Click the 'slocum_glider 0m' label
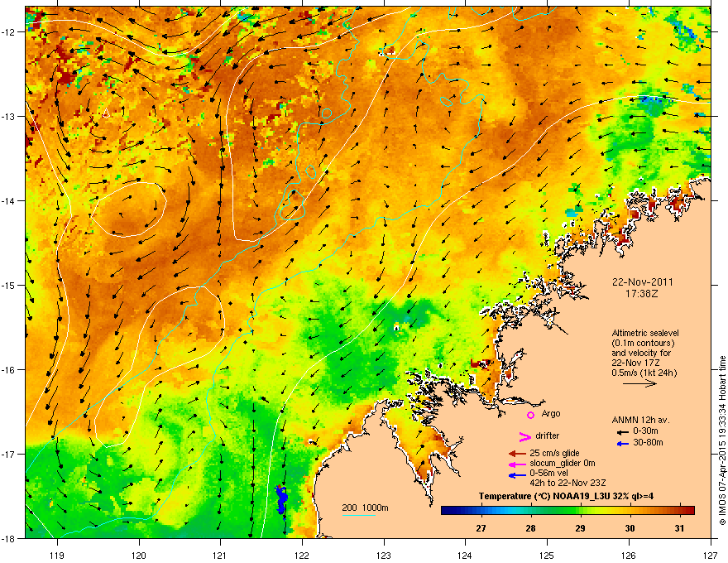Image resolution: width=728 pixels, height=563 pixels. (x=563, y=463)
